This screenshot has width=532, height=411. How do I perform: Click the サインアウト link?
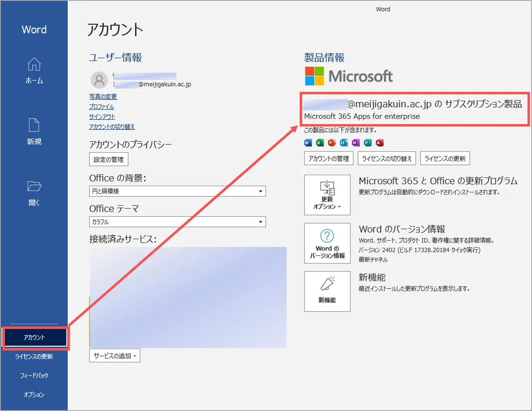(102, 117)
